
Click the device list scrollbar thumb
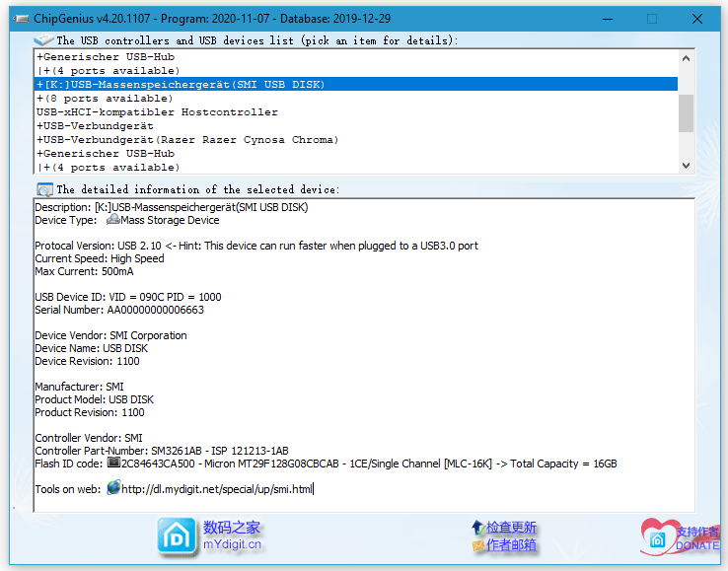pos(686,113)
